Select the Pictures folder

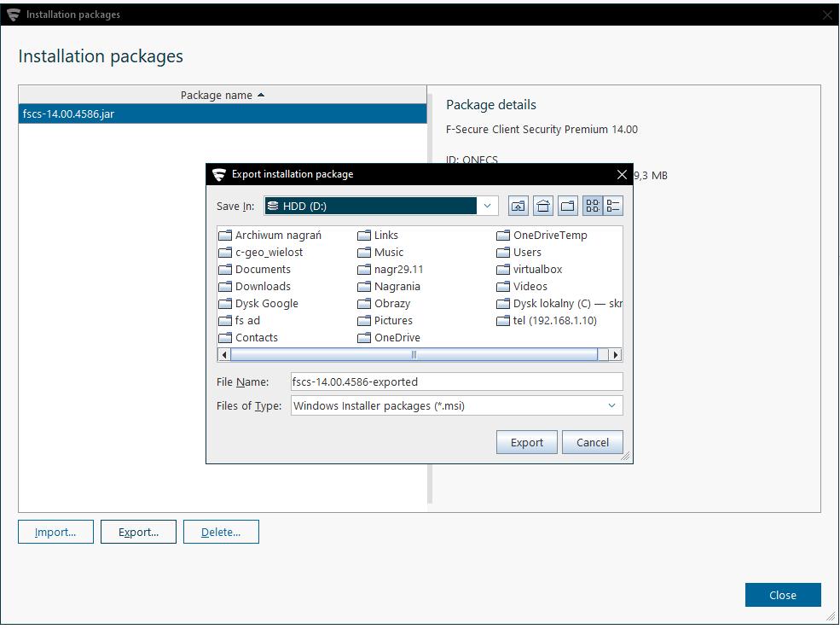[x=385, y=321]
